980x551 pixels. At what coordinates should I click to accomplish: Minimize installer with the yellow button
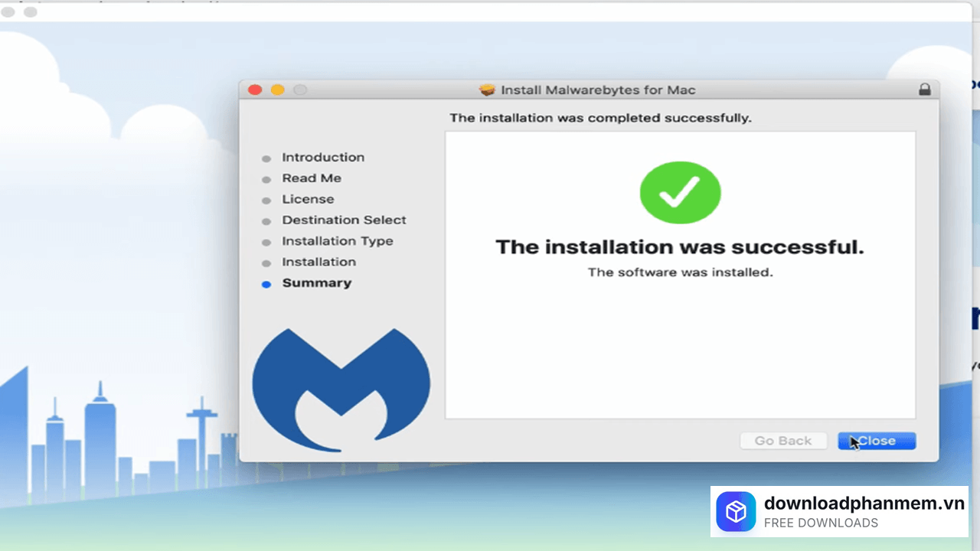(278, 90)
